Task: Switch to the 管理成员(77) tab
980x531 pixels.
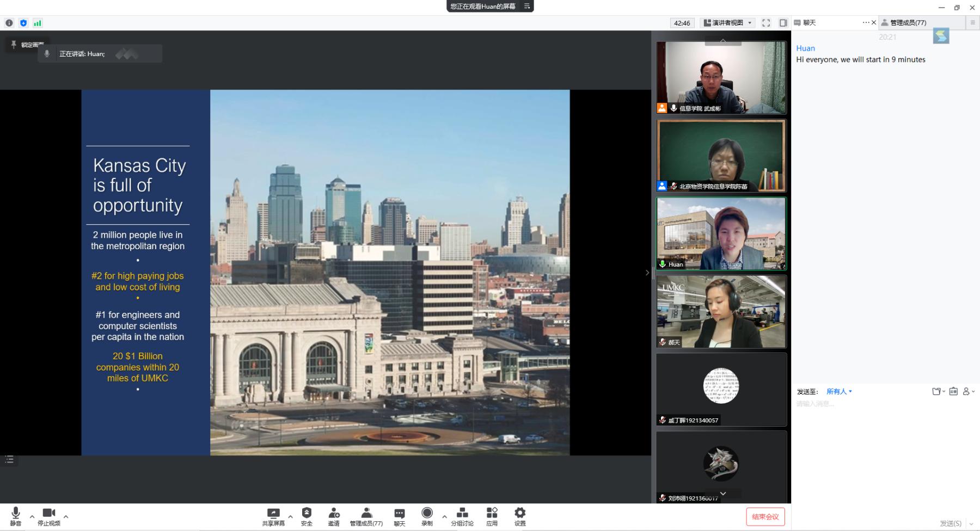Action: point(908,23)
